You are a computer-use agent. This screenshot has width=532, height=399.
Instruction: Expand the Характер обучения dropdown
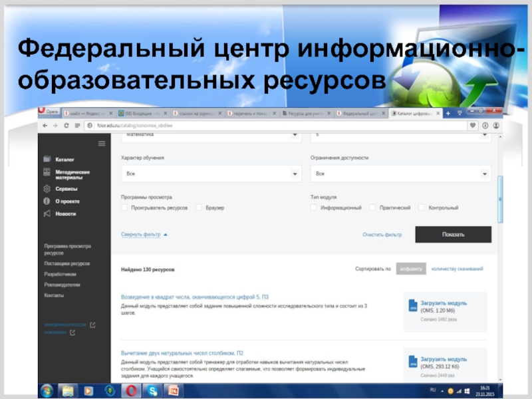tap(210, 174)
